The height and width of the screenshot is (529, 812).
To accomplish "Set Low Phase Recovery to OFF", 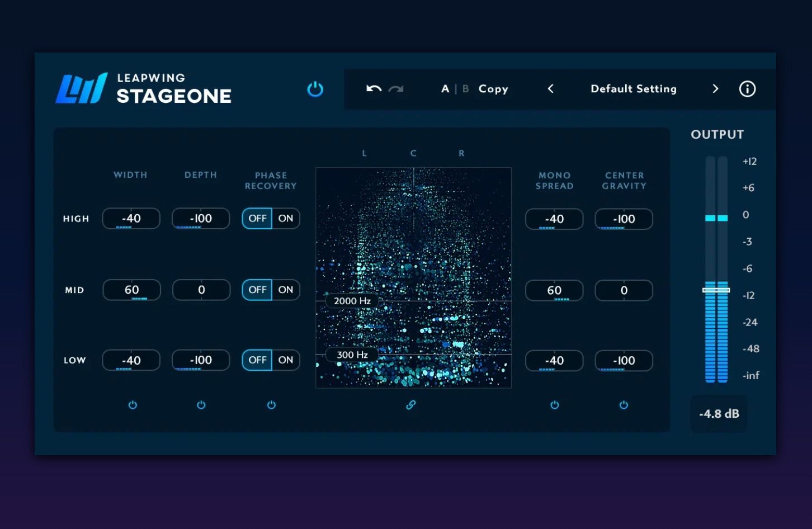I will 257,360.
